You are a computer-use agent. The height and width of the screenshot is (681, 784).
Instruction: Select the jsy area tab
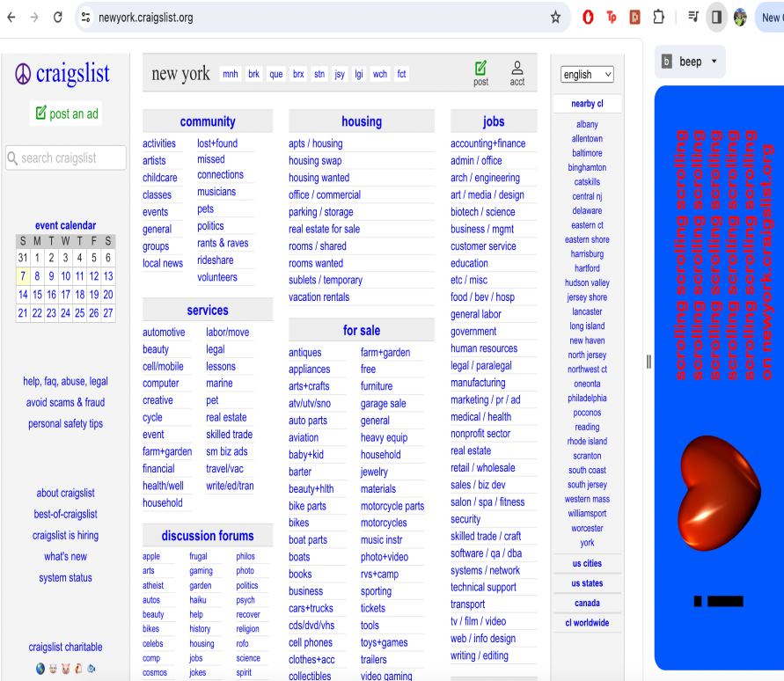pyautogui.click(x=340, y=74)
